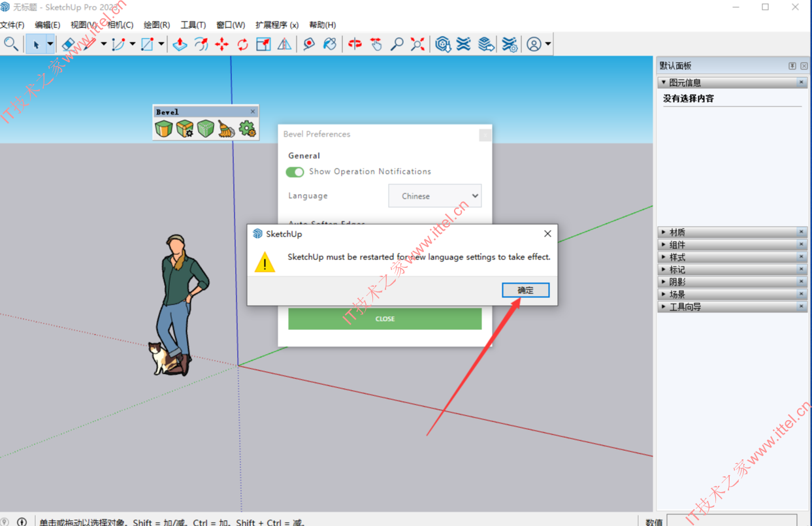
Task: Open Bevel preferences gear icon
Action: [248, 129]
